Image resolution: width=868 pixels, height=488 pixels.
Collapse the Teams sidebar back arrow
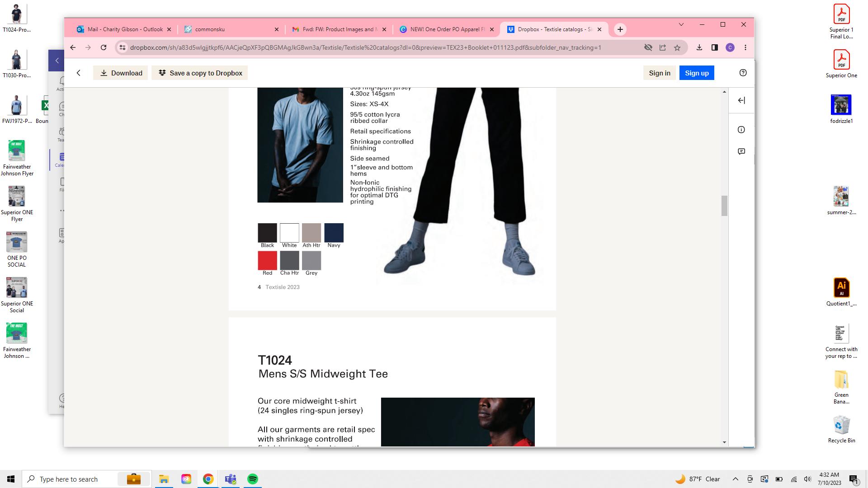[57, 61]
